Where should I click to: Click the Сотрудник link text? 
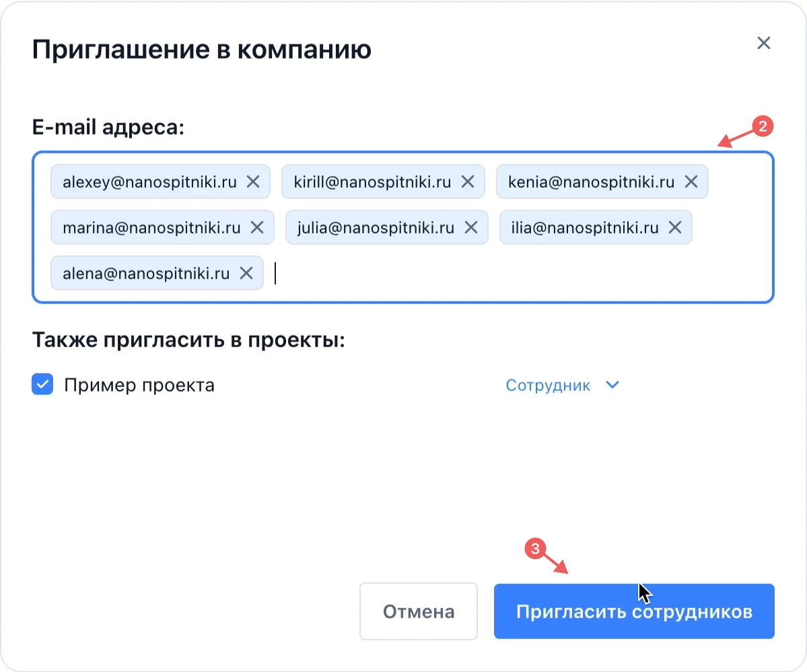[x=549, y=385]
